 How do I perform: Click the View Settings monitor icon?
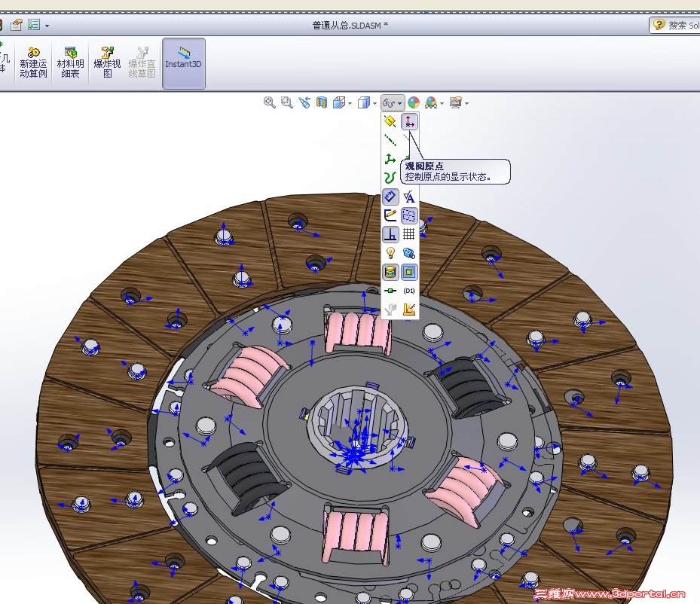pos(456,102)
